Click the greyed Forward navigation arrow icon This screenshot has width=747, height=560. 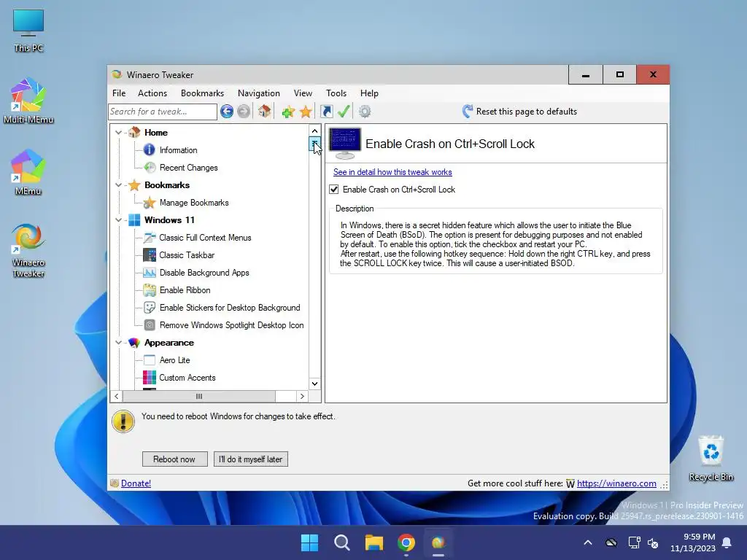click(x=244, y=112)
